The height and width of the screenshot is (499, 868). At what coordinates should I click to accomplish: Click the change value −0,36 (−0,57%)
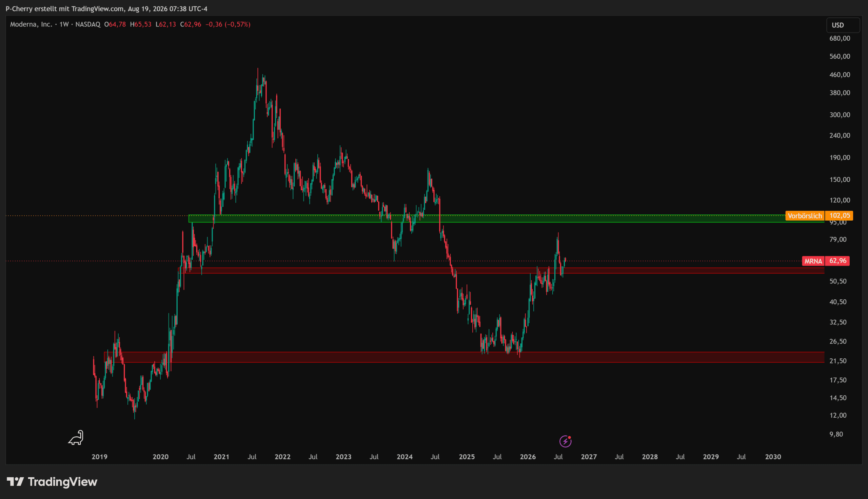click(228, 24)
